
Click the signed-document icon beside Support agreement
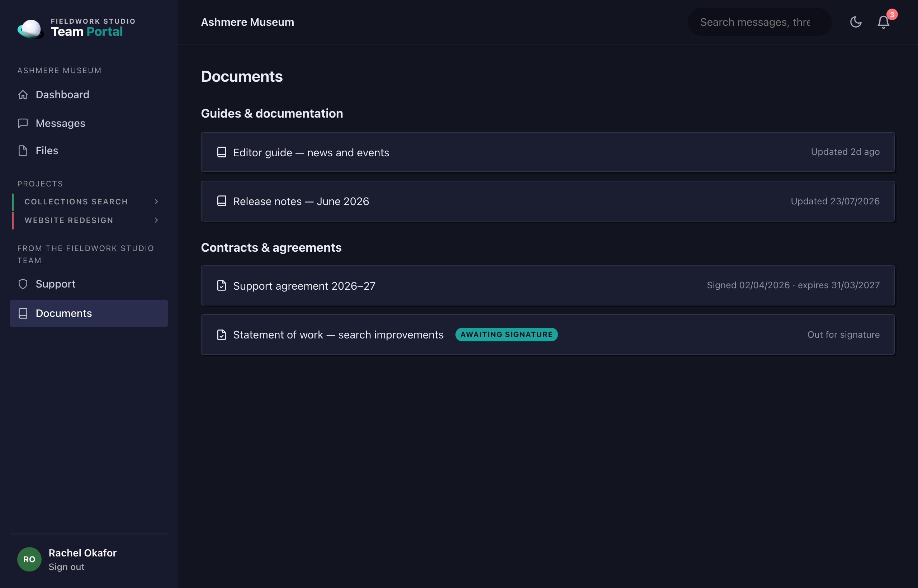tap(222, 285)
